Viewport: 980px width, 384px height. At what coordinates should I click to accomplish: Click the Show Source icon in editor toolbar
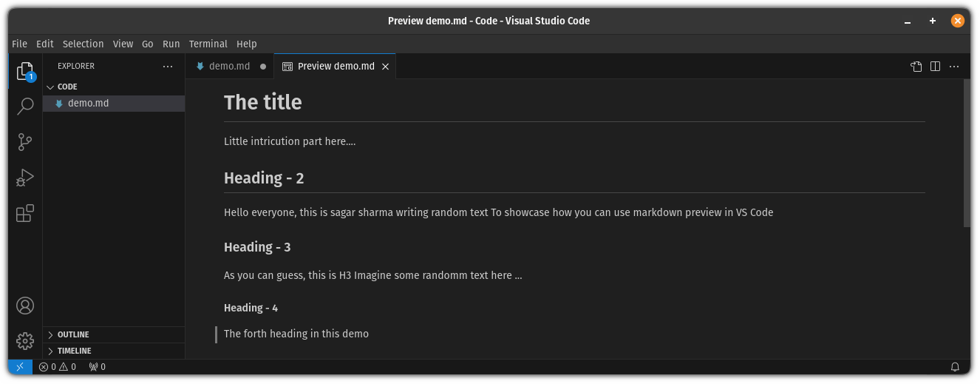point(916,67)
